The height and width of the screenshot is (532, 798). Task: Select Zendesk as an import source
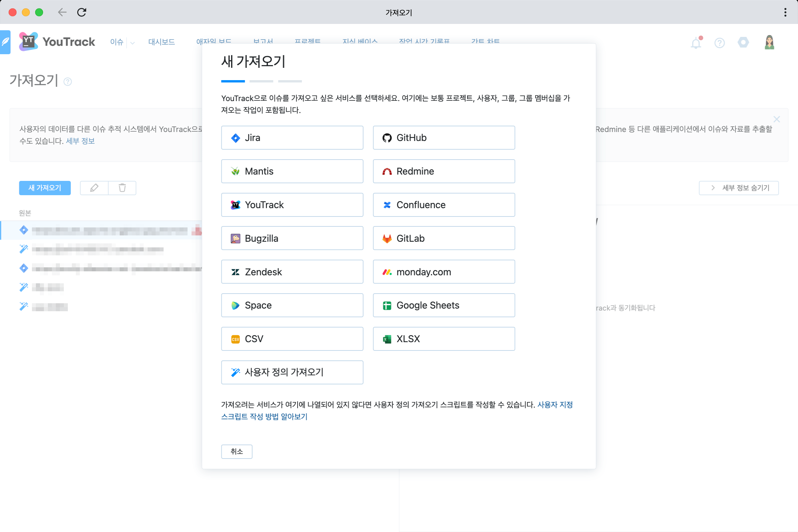[x=292, y=271]
